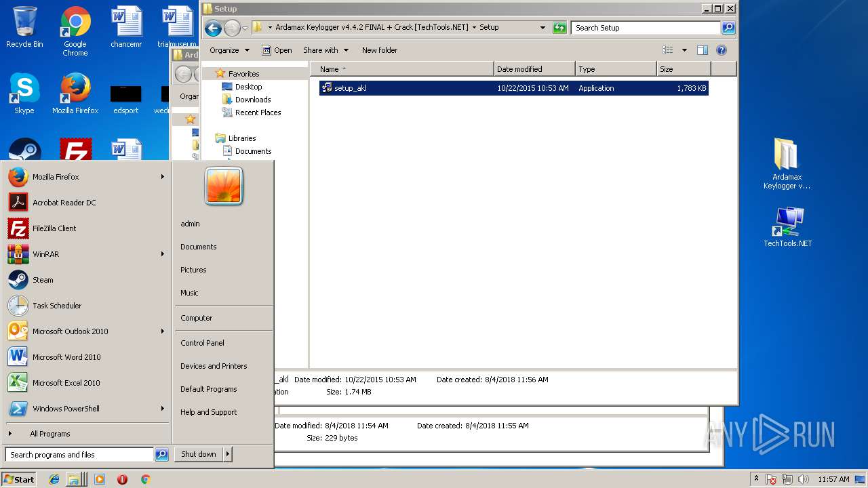Screen dimensions: 868x488
Task: Open the Ardamax Keylogger folder on the desktop
Action: tap(787, 164)
